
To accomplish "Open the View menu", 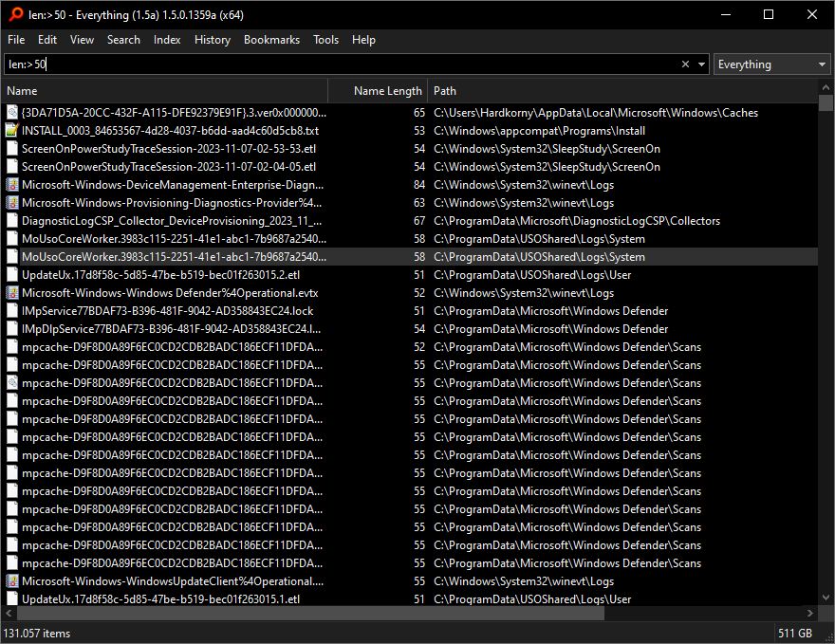I will (x=82, y=40).
